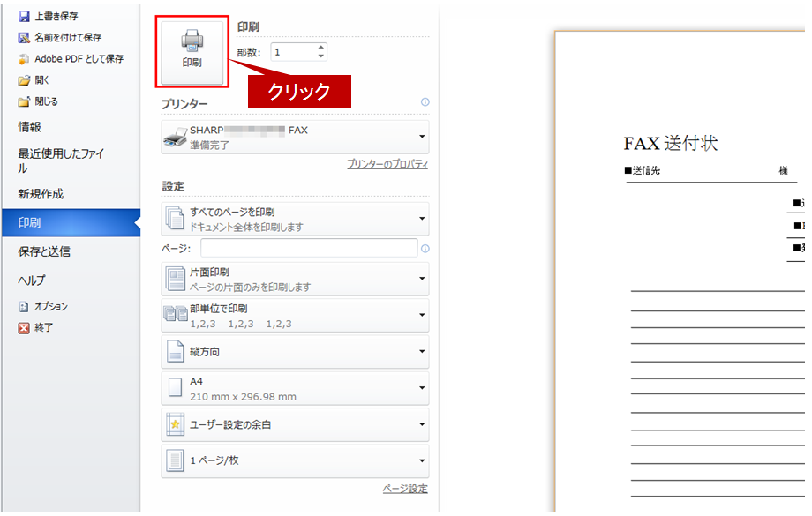Open the SHARP FAX printer dropdown
The width and height of the screenshot is (812, 516).
pos(295,137)
